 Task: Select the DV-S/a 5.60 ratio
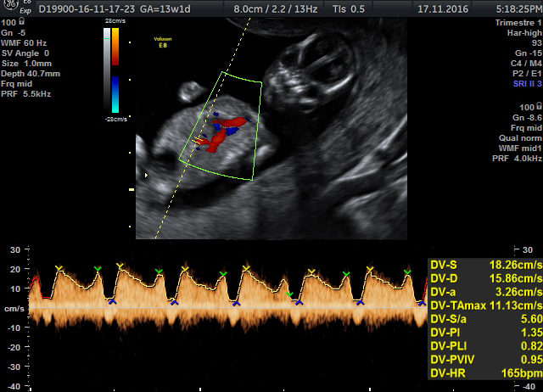click(486, 319)
